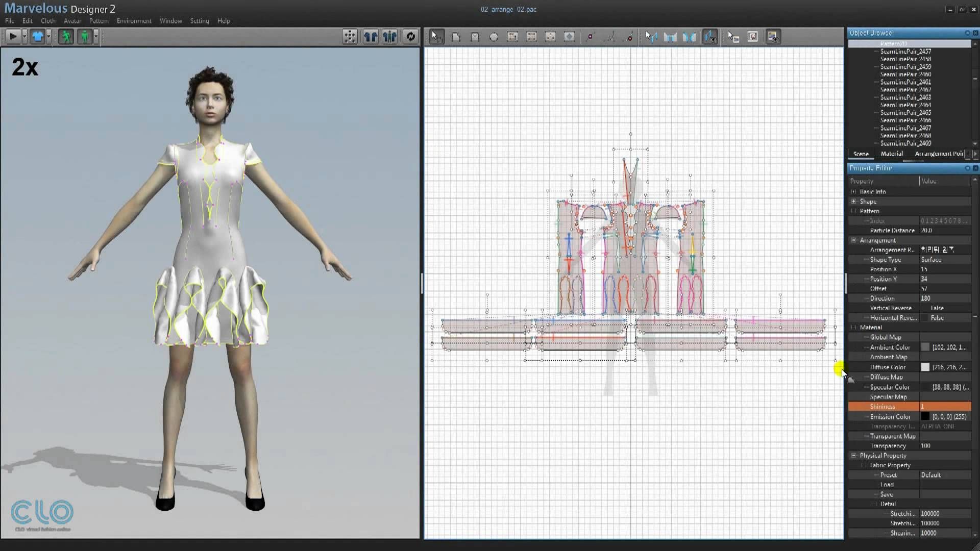This screenshot has width=980, height=551.
Task: Collapse the Arrangement property group
Action: click(853, 240)
